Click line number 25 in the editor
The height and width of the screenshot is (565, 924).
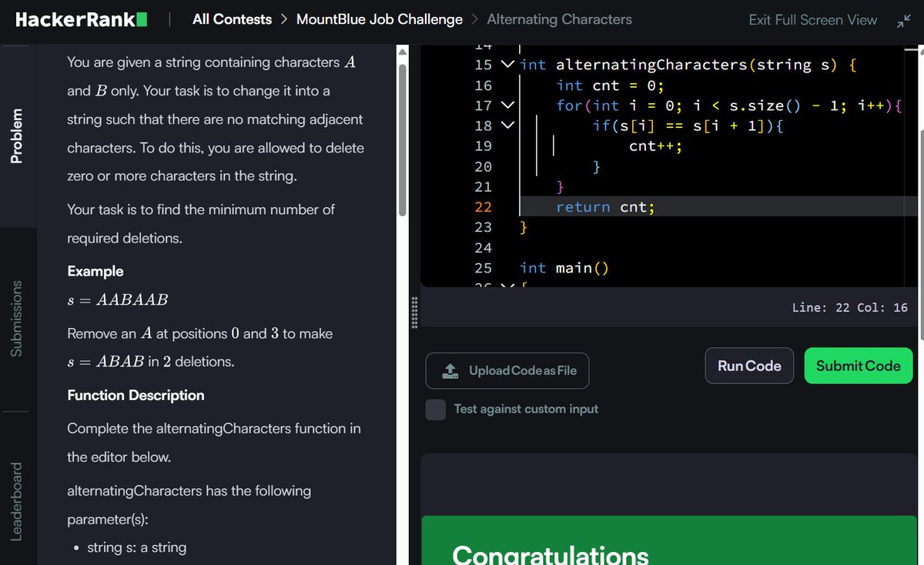coord(483,268)
